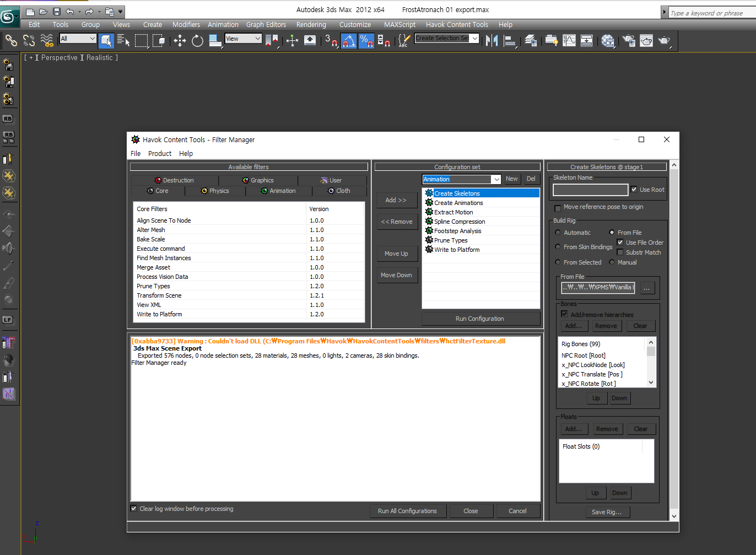Toggle Clear log window before processing checkbox
This screenshot has height=555, width=756.
[x=133, y=509]
